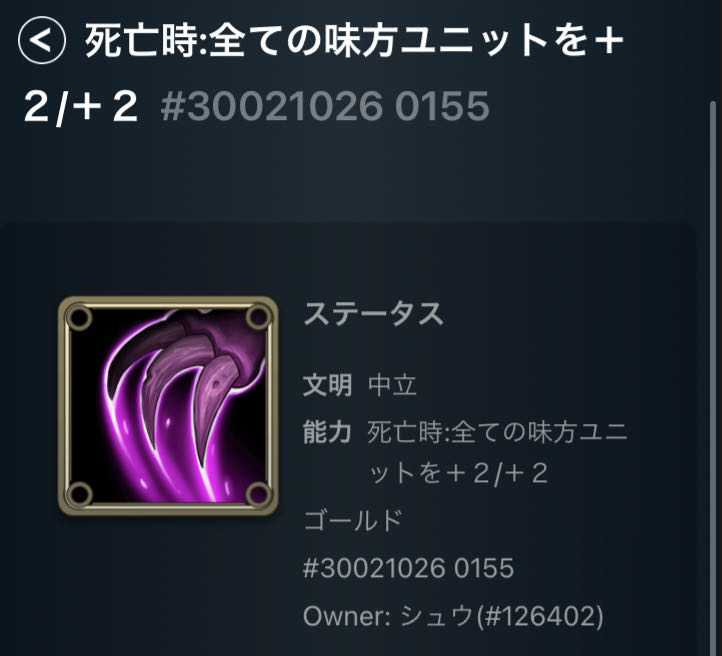
Task: Click the top-left rivet of card frame
Action: tap(79, 318)
